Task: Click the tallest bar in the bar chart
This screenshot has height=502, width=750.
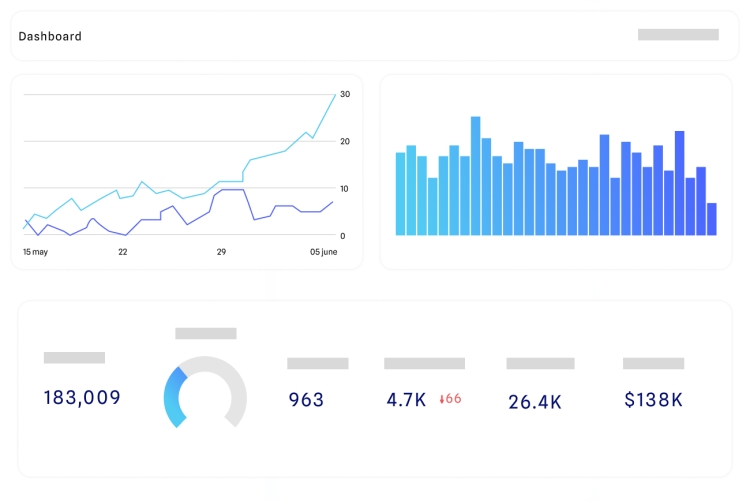Action: pyautogui.click(x=475, y=176)
